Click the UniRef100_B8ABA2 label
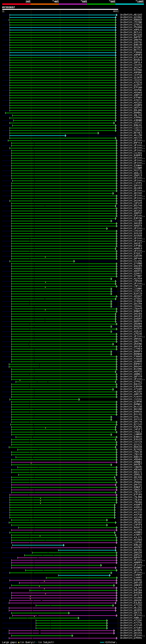 (x=131, y=113)
